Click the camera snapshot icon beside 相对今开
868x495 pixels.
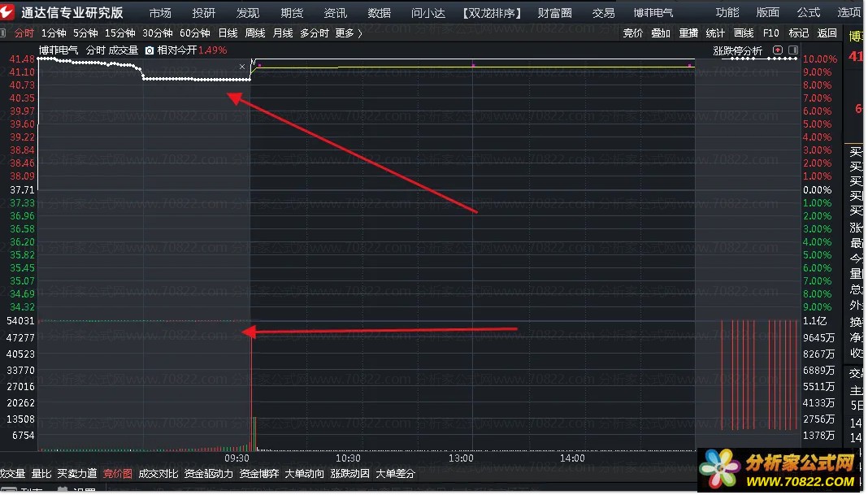[150, 50]
